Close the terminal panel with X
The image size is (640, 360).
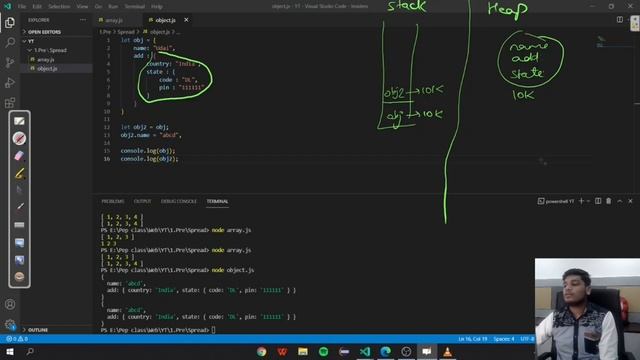[630, 201]
